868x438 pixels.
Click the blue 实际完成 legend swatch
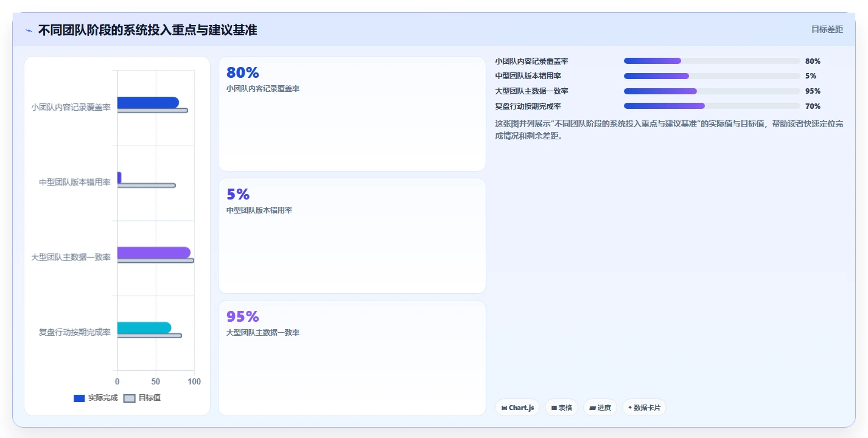pyautogui.click(x=79, y=398)
